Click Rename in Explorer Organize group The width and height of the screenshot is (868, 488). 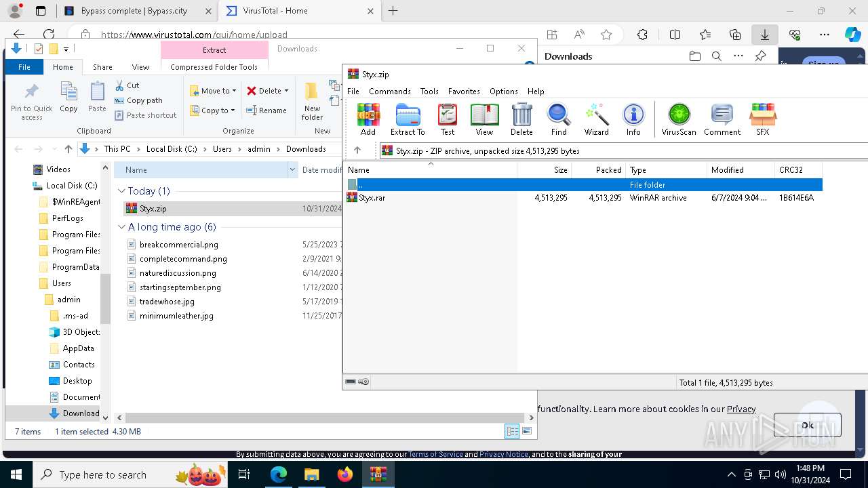click(x=267, y=110)
